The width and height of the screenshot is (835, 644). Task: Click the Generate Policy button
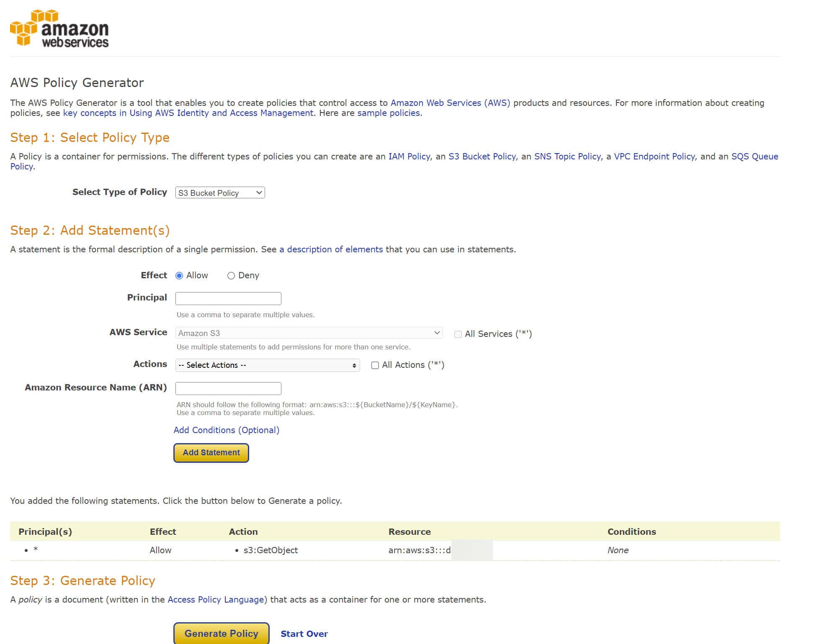click(x=221, y=633)
